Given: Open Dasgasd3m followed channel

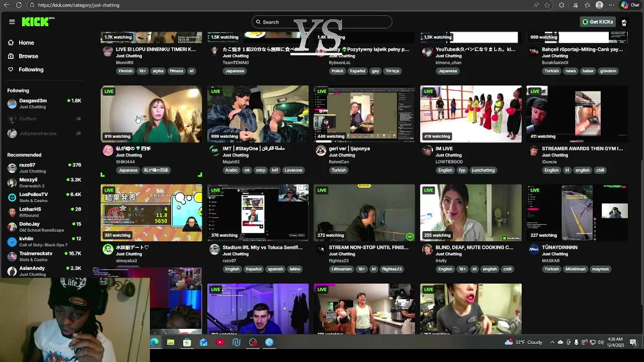Looking at the screenshot, I should click(44, 104).
